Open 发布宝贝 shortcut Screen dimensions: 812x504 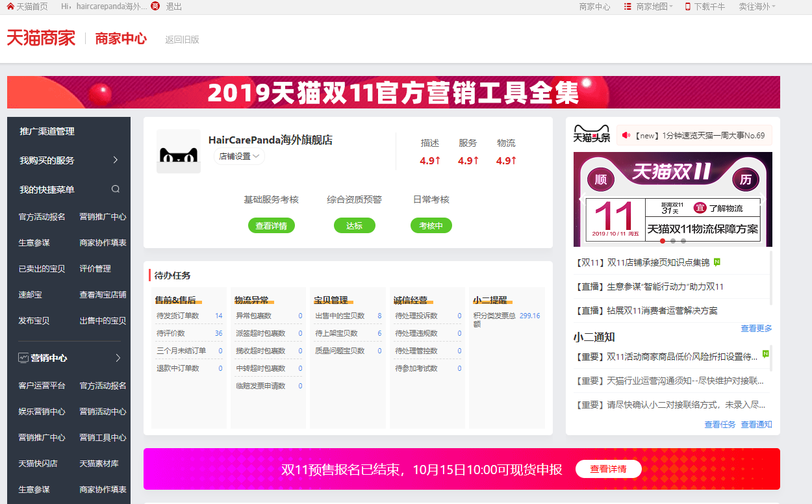[34, 320]
